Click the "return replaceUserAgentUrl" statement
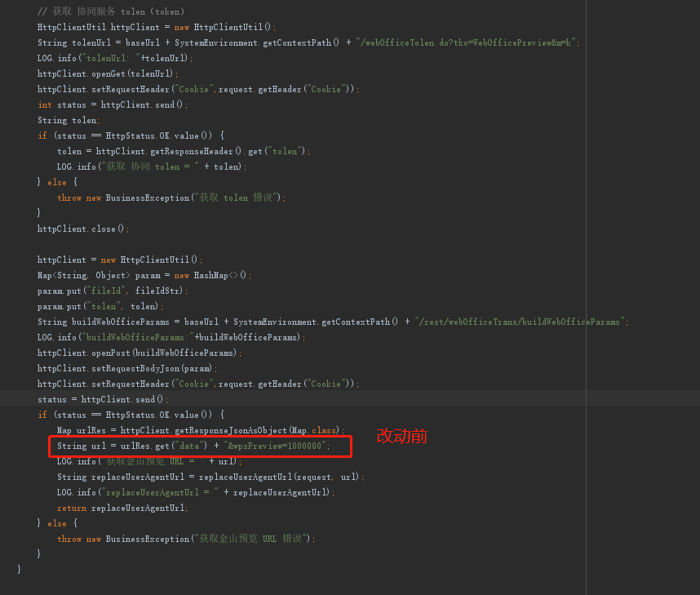 [122, 508]
